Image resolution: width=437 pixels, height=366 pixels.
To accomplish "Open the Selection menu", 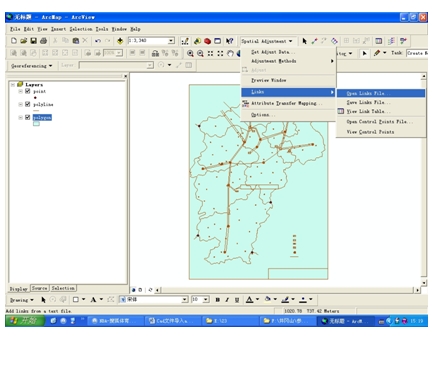I will 81,29.
